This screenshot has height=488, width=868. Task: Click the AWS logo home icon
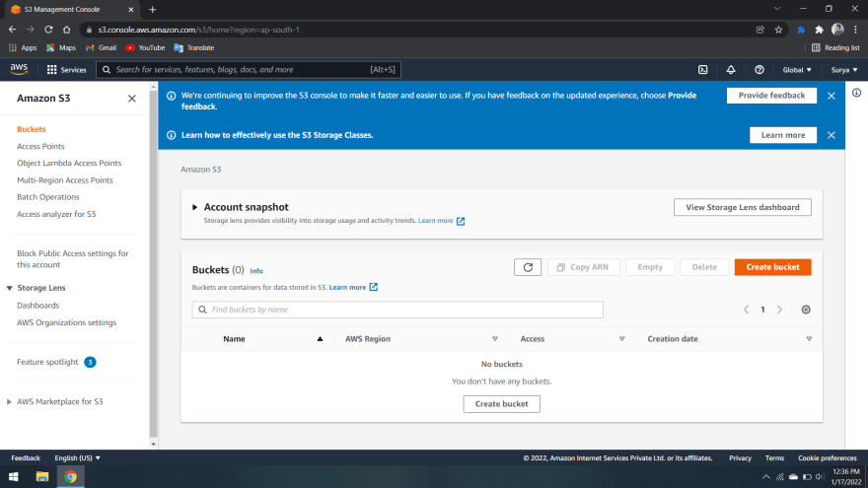point(19,69)
